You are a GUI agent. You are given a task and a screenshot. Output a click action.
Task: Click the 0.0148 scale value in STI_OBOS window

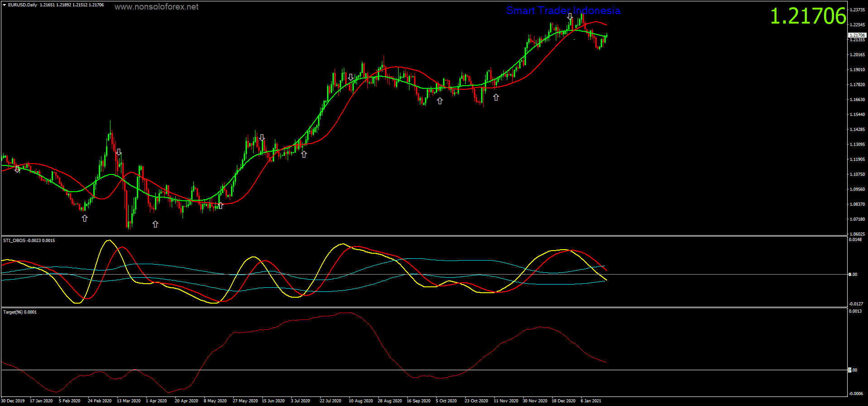pos(855,240)
